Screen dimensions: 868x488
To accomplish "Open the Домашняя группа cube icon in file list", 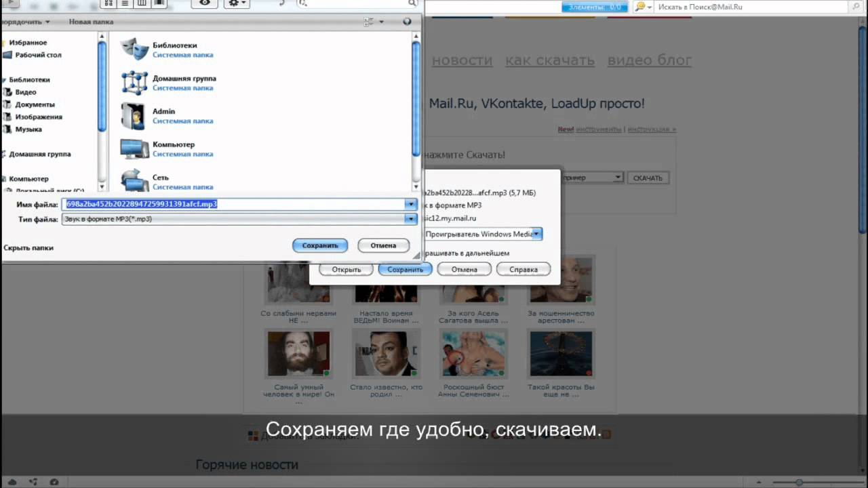I will coord(134,83).
